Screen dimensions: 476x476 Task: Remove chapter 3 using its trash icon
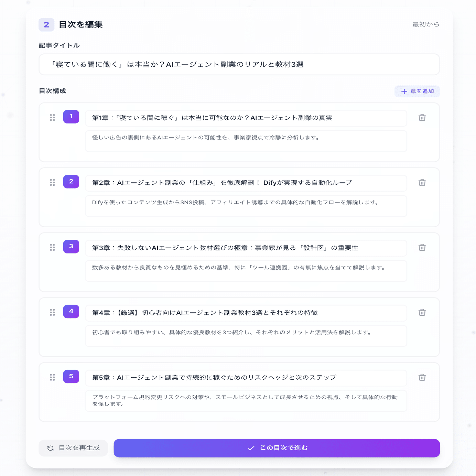(422, 248)
